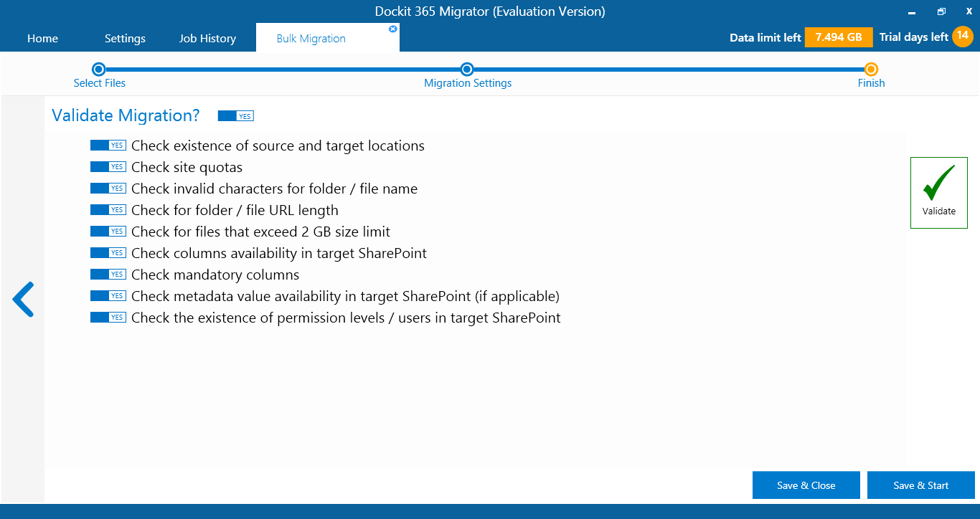Click the Save & Close button
The height and width of the screenshot is (519, 980).
click(806, 485)
